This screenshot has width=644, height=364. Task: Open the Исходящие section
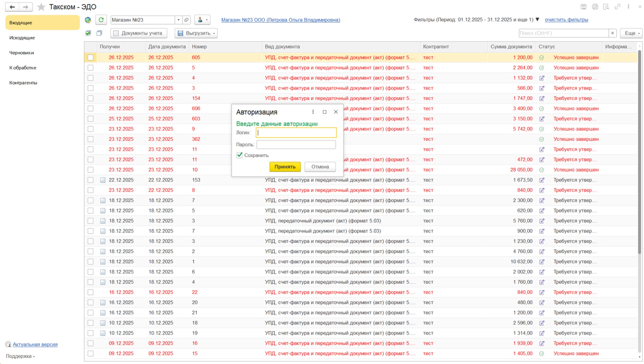(x=22, y=38)
